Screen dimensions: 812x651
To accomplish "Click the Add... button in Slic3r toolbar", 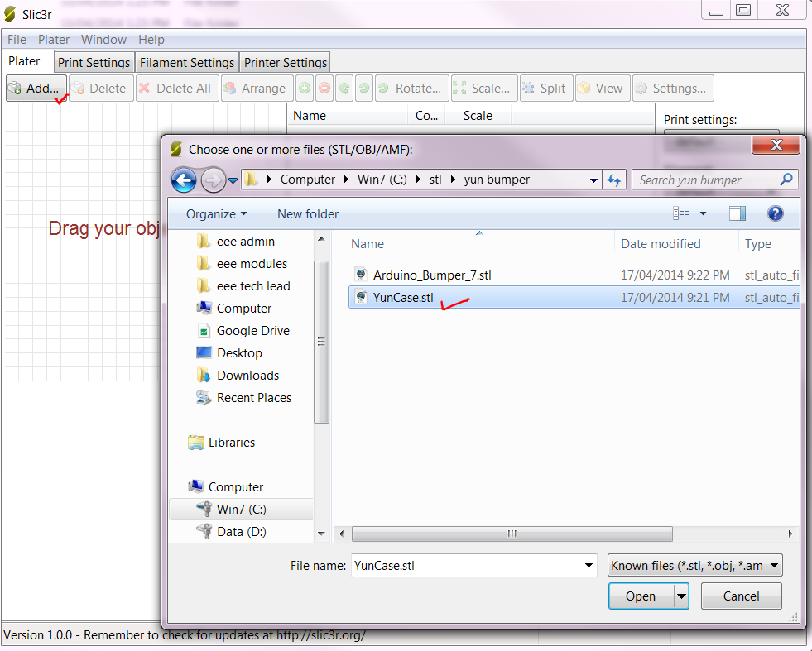I will coord(36,88).
